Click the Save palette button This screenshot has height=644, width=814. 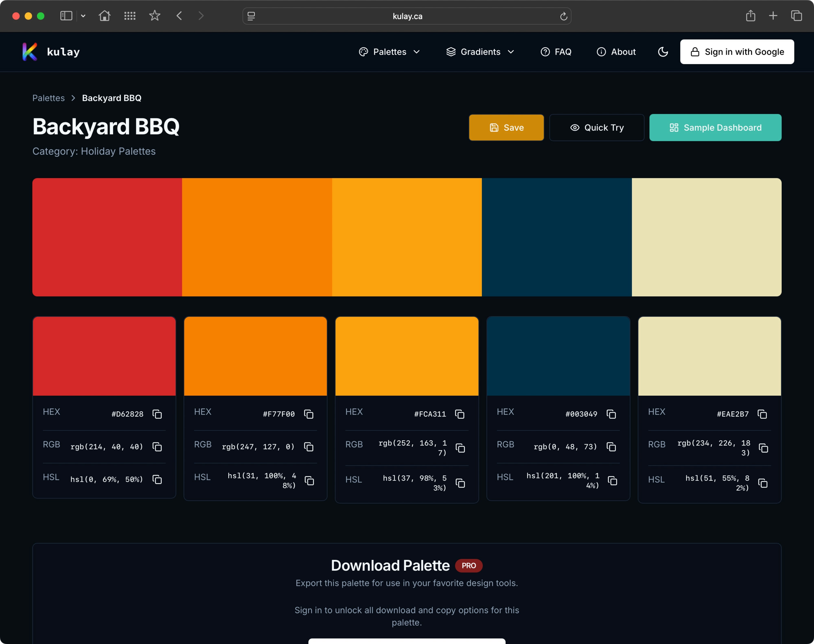pyautogui.click(x=506, y=128)
